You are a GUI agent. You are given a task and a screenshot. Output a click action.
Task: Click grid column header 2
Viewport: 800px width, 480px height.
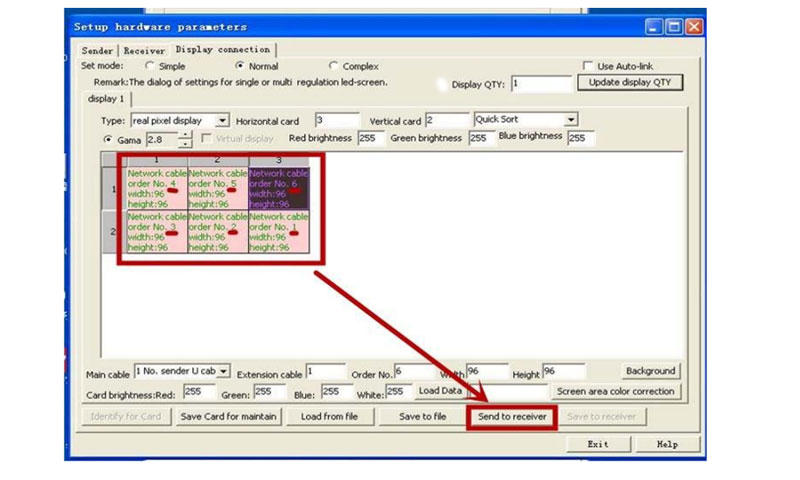(x=218, y=160)
